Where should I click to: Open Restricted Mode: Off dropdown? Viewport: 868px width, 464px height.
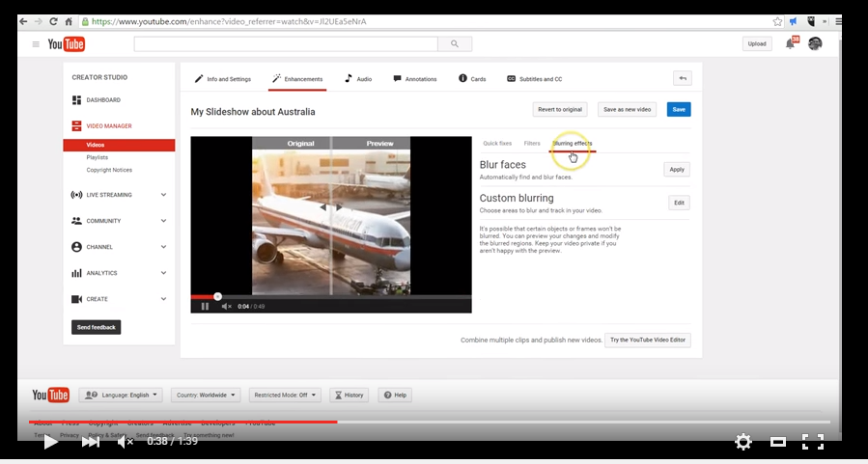coord(285,395)
